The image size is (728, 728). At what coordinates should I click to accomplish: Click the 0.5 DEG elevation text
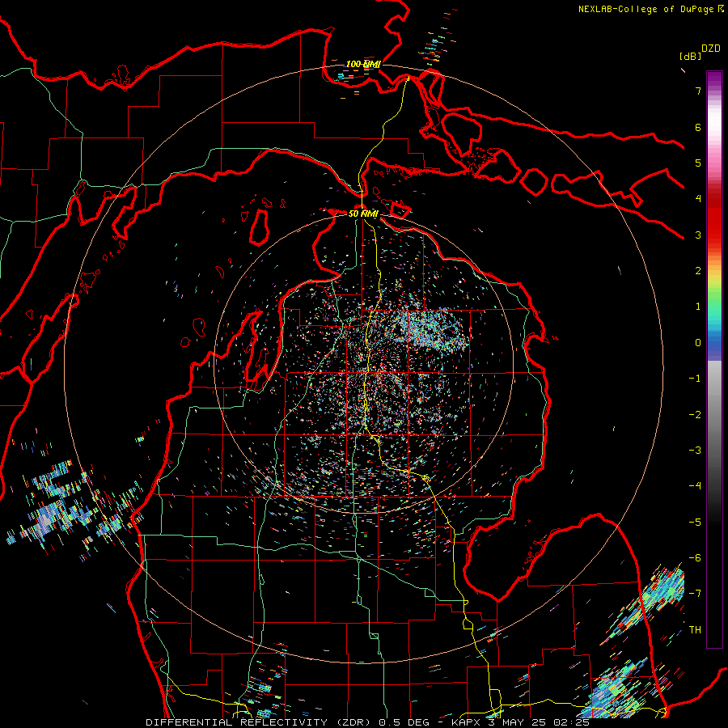pyautogui.click(x=405, y=722)
